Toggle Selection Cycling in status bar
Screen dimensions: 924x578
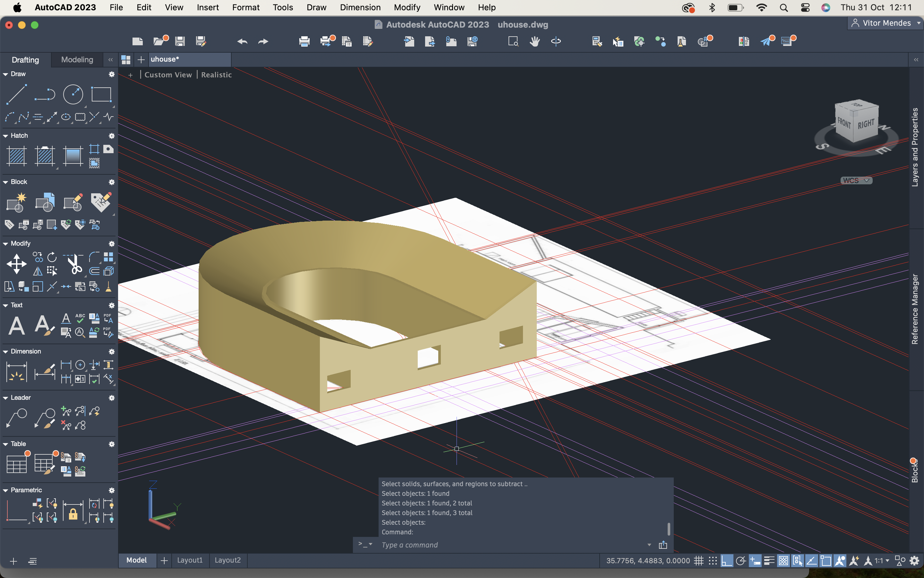[797, 561]
